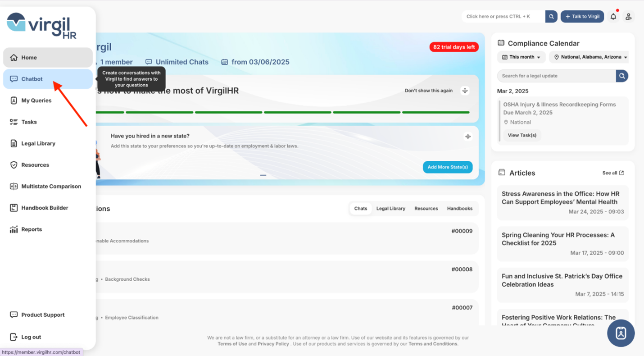This screenshot has height=356, width=644.
Task: Click the Multistate Comparison compare icon
Action: (x=14, y=187)
